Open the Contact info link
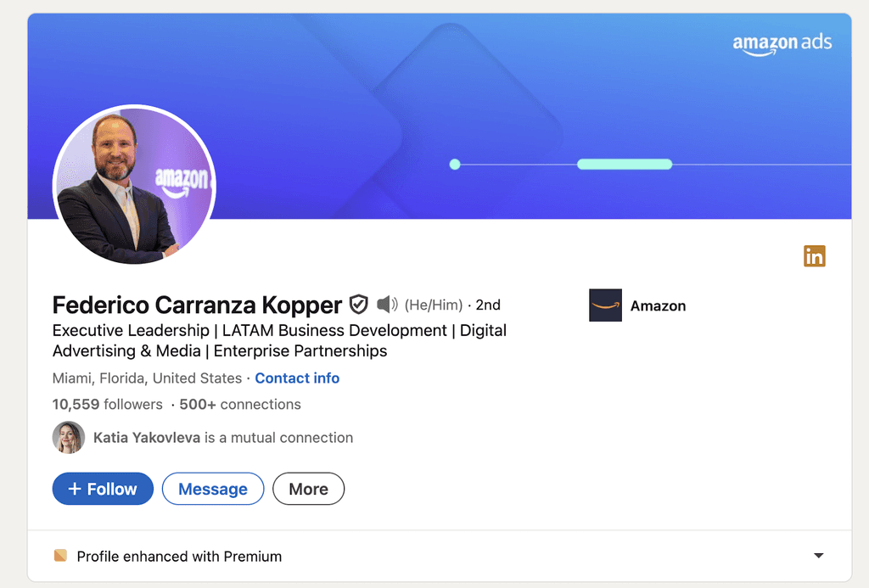This screenshot has height=588, width=869. (x=297, y=378)
